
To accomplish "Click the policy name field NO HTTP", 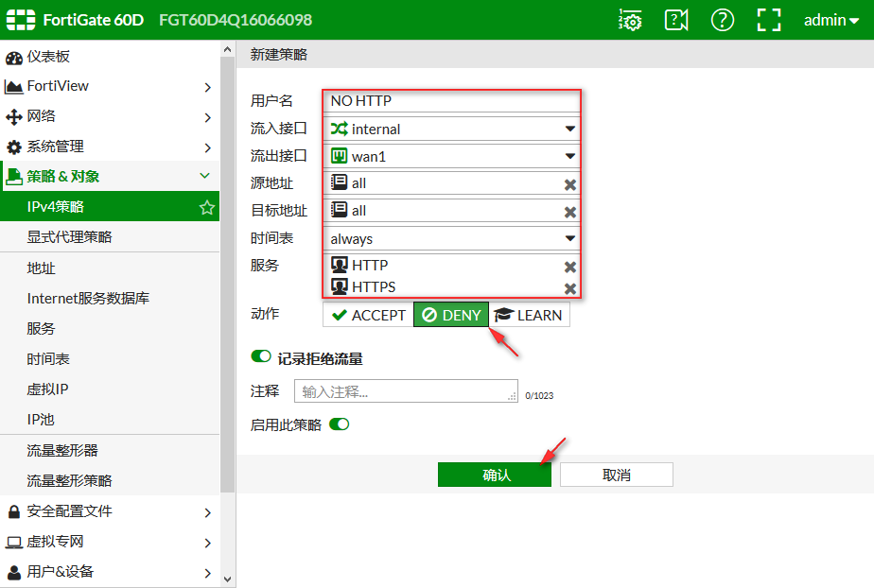I will (451, 101).
